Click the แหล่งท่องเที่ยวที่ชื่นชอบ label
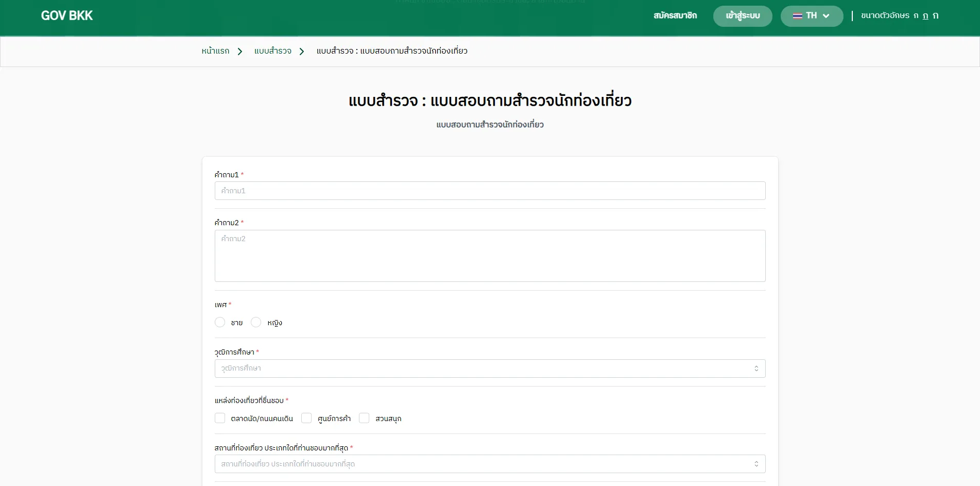 (249, 400)
